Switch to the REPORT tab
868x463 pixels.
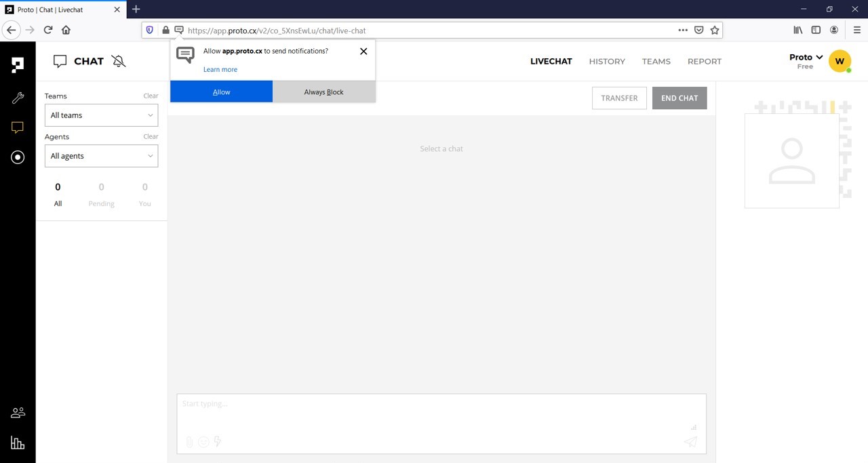click(705, 61)
